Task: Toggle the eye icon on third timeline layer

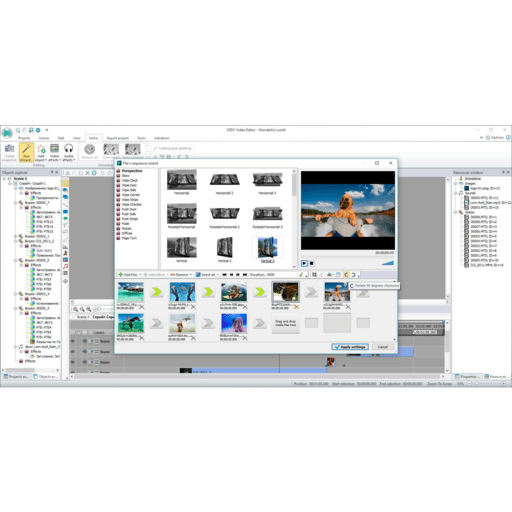Action: pos(73,362)
